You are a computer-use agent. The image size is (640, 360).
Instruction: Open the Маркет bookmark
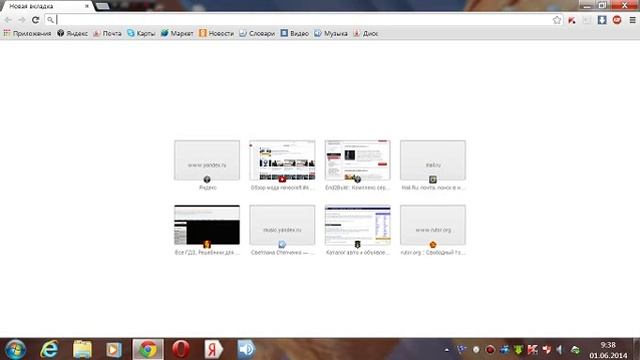(177, 33)
